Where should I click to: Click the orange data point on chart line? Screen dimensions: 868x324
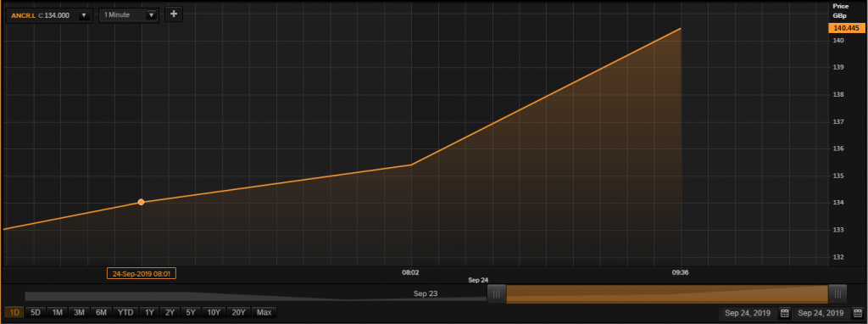pyautogui.click(x=142, y=202)
